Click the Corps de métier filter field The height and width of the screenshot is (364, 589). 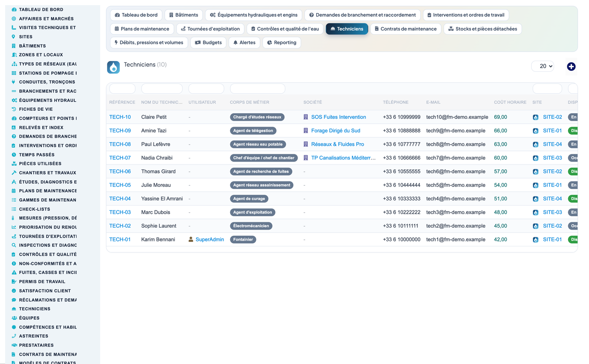pyautogui.click(x=258, y=88)
